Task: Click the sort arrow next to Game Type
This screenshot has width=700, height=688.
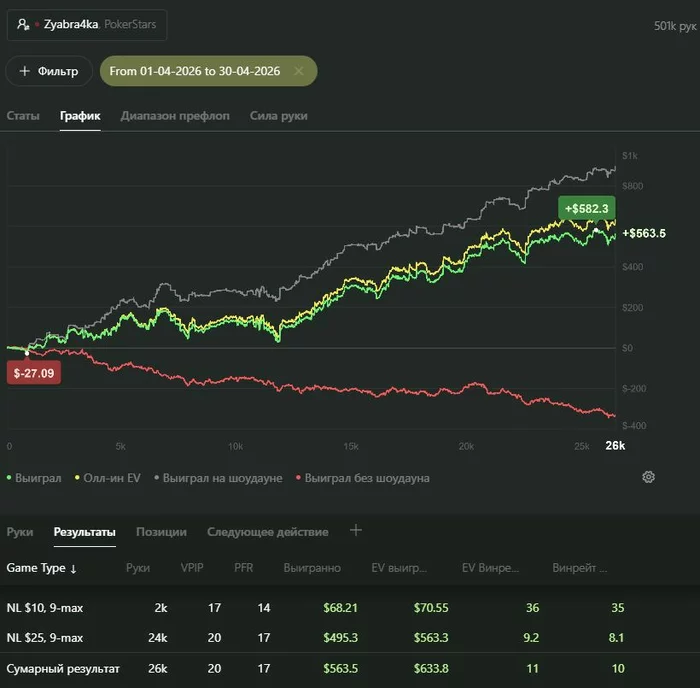Action: point(73,569)
